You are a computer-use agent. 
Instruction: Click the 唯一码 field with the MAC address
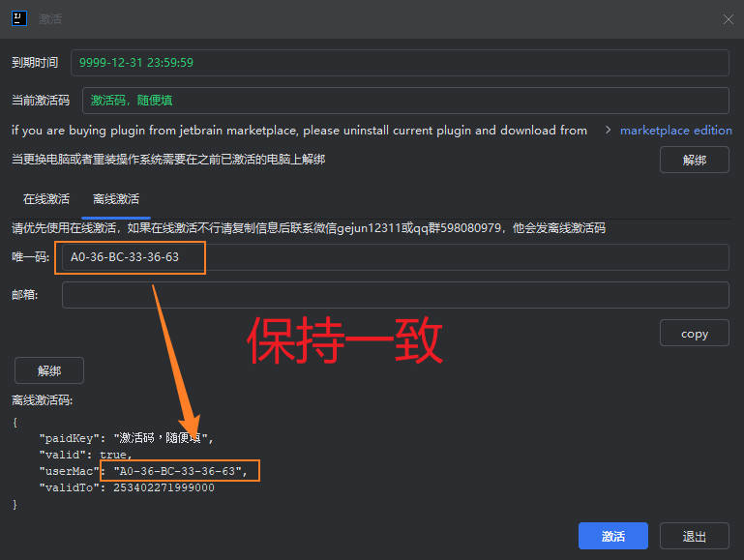coord(393,257)
